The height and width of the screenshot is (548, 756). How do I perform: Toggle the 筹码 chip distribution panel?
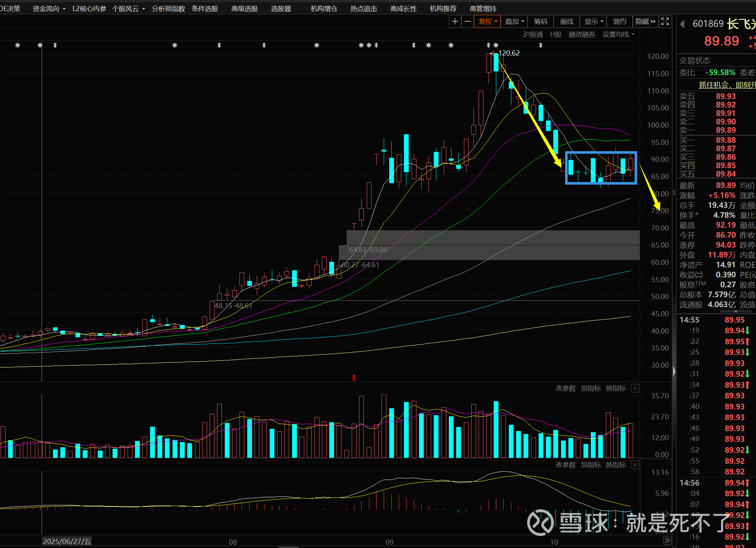point(540,22)
